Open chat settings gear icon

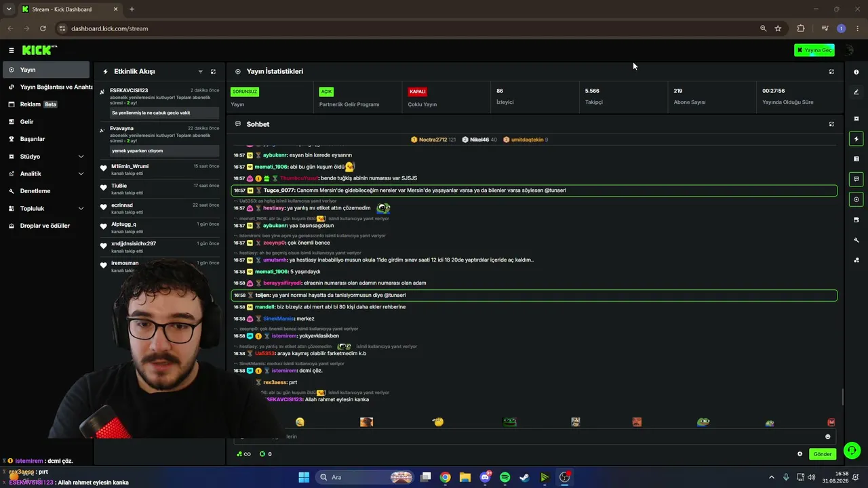pos(800,454)
